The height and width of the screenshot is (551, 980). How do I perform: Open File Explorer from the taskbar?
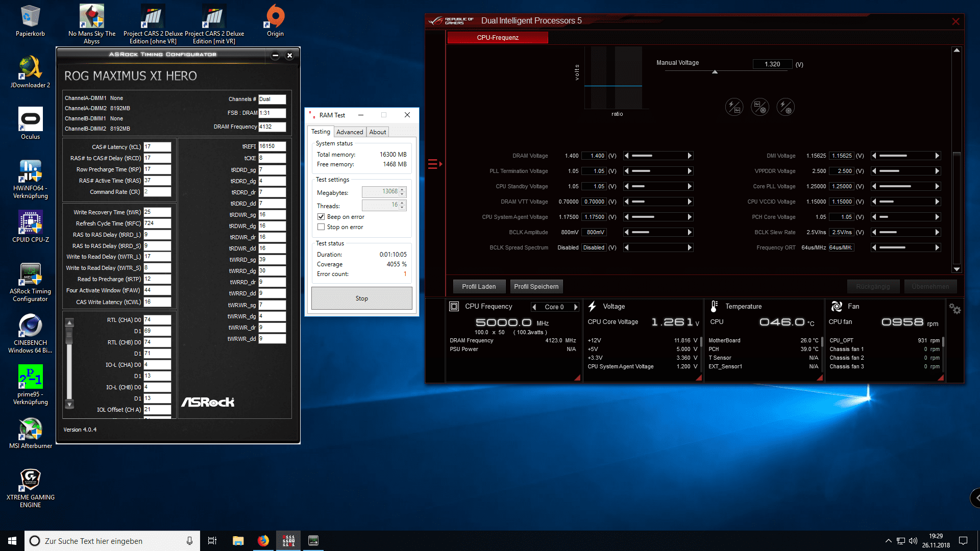pyautogui.click(x=238, y=541)
